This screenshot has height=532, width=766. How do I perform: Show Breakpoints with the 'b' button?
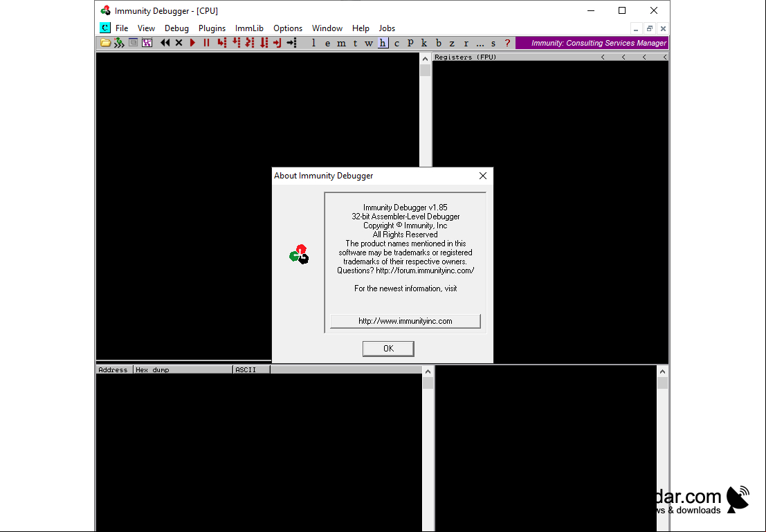438,43
